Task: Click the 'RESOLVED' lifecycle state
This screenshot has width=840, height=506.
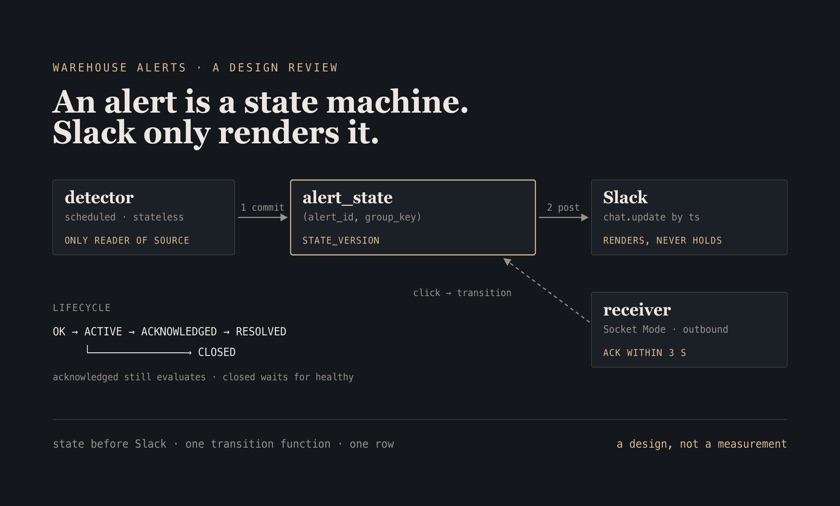Action: [261, 331]
